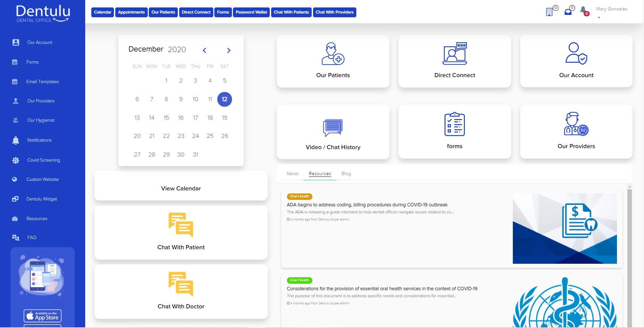Switch to the News tab
644x328 pixels.
point(292,173)
